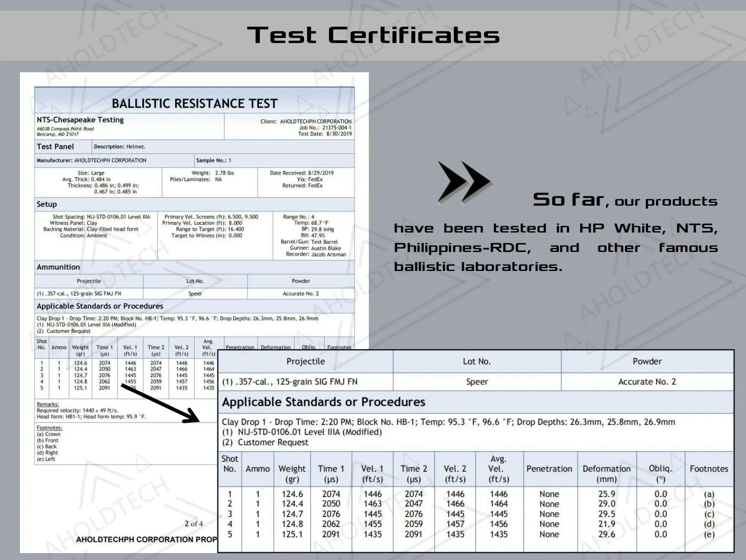
Task: Click the "Powder" header in the enlarged table
Action: 647,361
